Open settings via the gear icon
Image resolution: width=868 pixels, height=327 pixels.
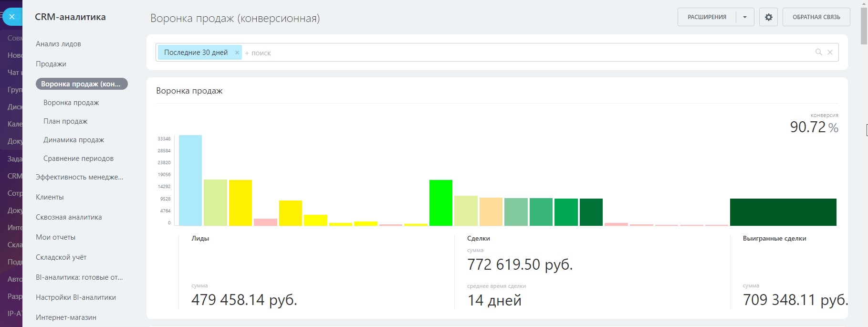[x=768, y=17]
